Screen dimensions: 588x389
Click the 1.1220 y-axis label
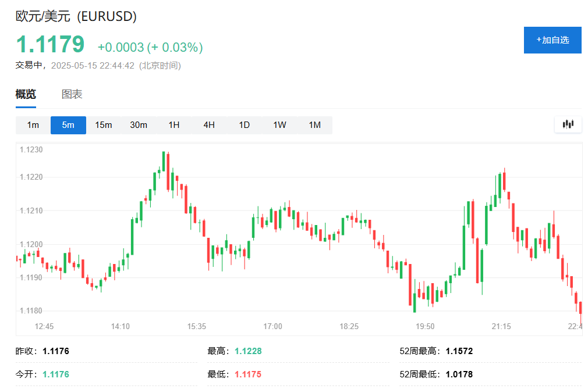click(31, 177)
